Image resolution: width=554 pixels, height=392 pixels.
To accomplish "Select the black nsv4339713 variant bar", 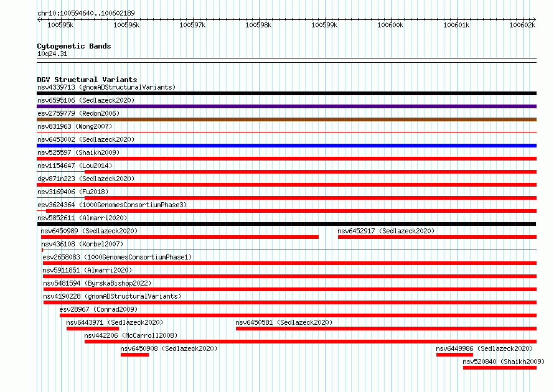I will [286, 93].
